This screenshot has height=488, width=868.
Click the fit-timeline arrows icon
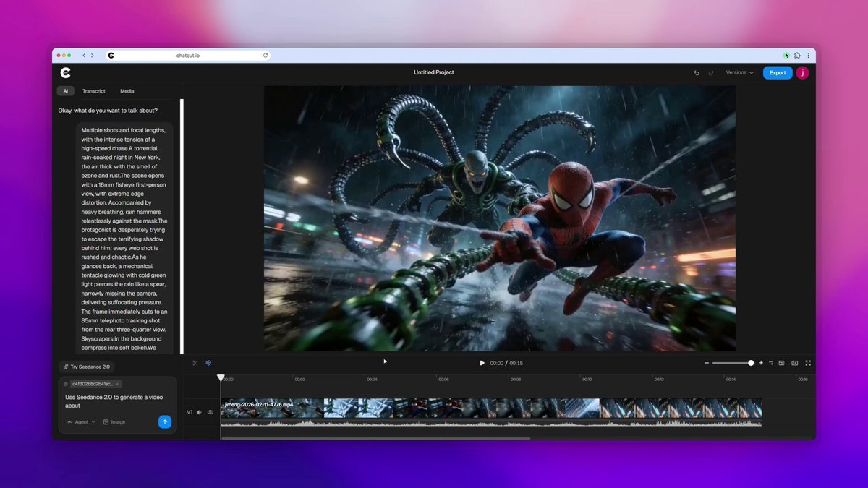coord(771,363)
